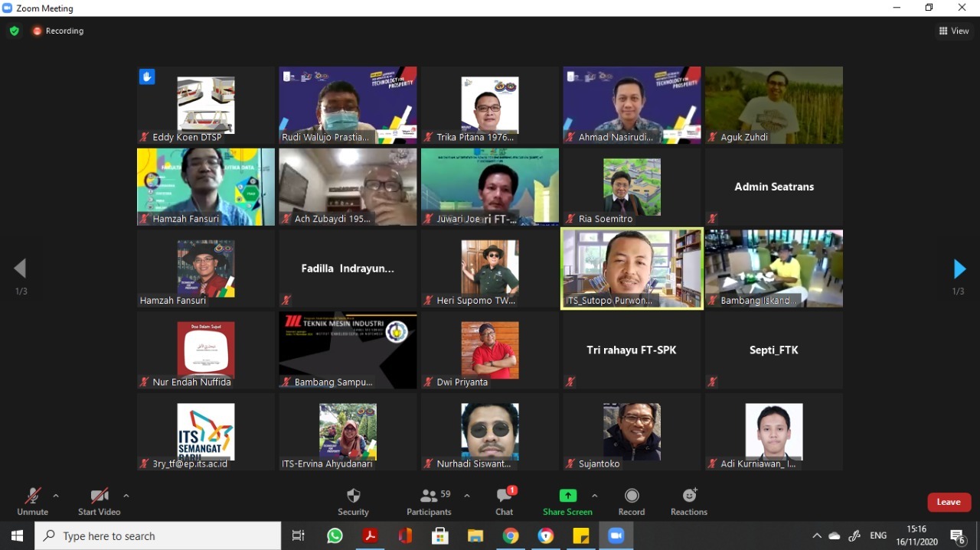Click the green encryption shield icon

click(14, 31)
